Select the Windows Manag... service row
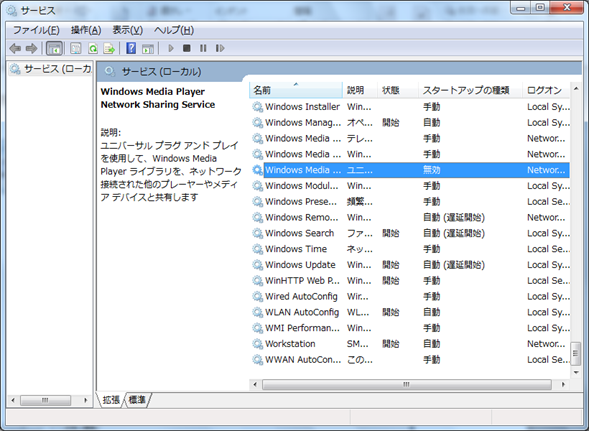589x431 pixels. click(x=410, y=122)
